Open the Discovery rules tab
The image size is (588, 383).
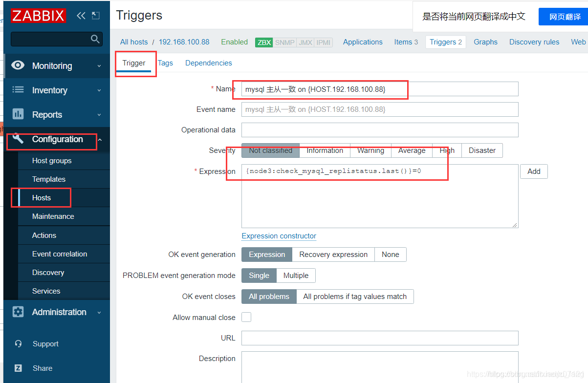pyautogui.click(x=534, y=42)
